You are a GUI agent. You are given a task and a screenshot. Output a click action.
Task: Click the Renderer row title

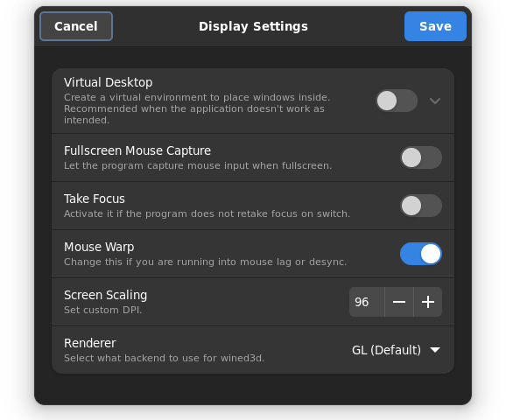click(89, 343)
